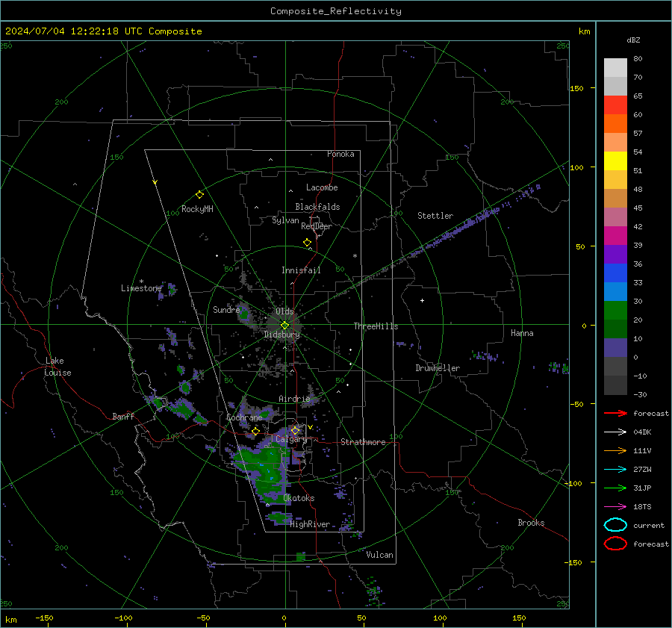Click the Stettler label
The width and height of the screenshot is (672, 628).
435,216
